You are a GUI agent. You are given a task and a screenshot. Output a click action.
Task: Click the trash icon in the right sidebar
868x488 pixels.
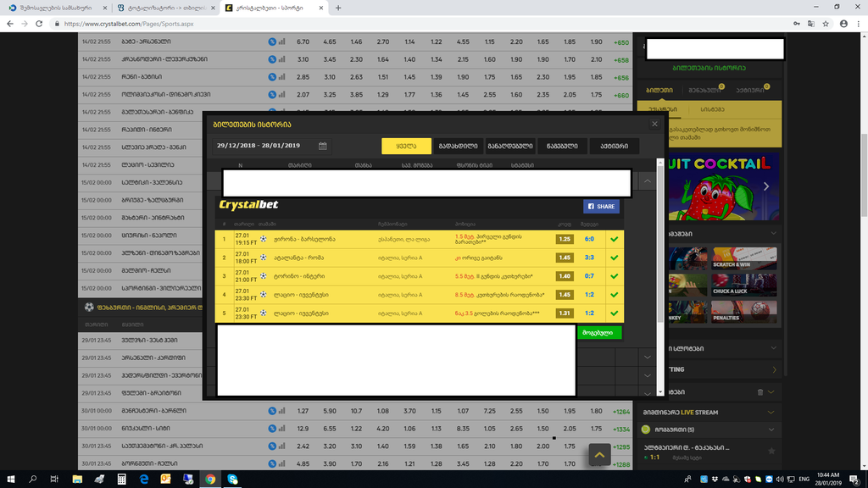coord(760,391)
